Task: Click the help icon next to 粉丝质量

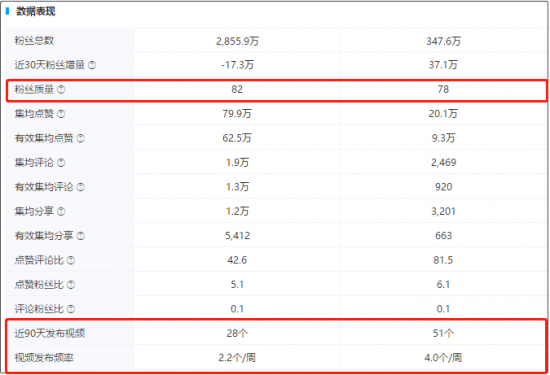Action: click(x=61, y=89)
